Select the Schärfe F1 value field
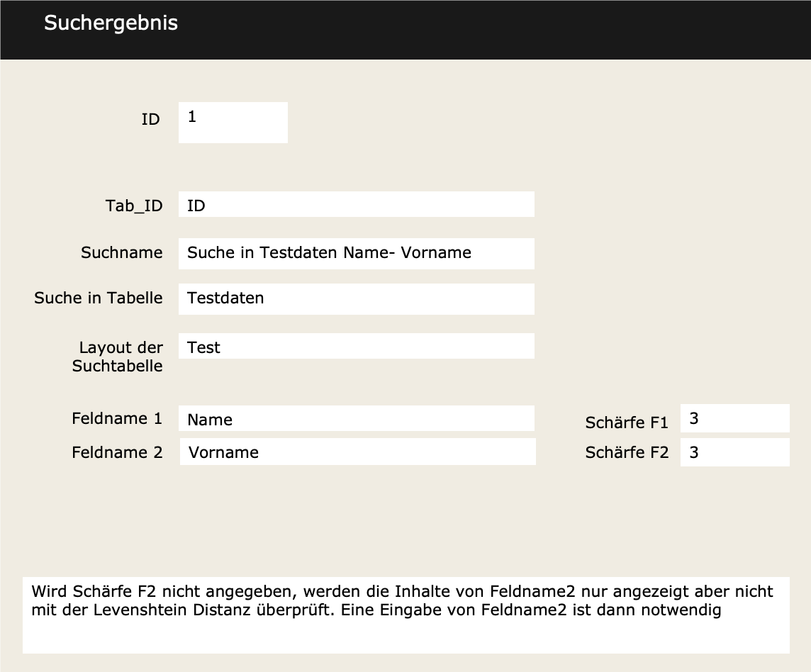 pos(734,418)
